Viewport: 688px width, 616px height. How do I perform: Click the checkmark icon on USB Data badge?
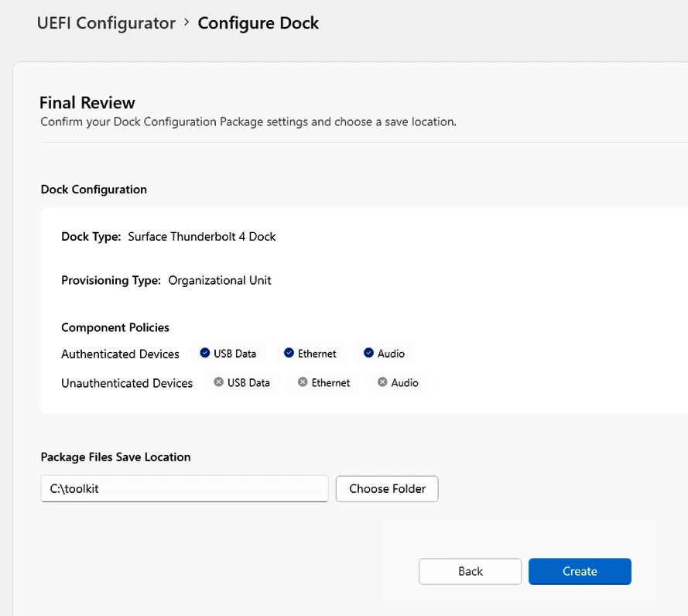click(205, 354)
